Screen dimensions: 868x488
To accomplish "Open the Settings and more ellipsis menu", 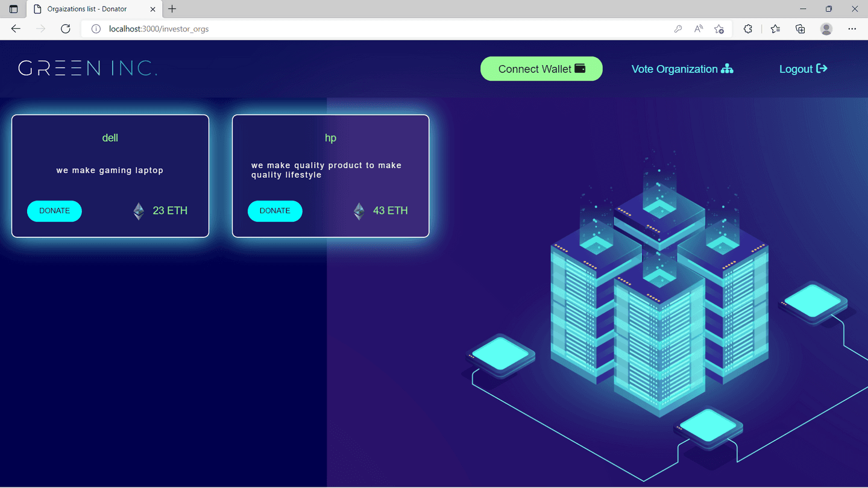I will pos(852,28).
